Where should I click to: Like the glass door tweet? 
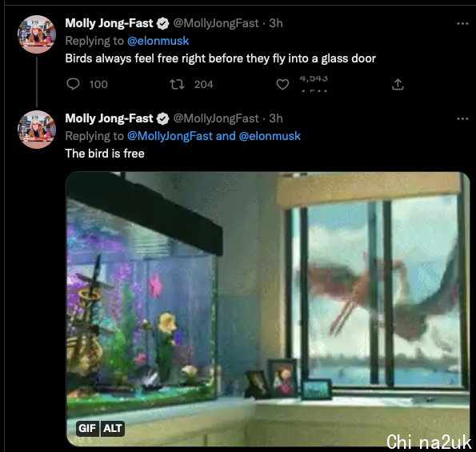282,84
